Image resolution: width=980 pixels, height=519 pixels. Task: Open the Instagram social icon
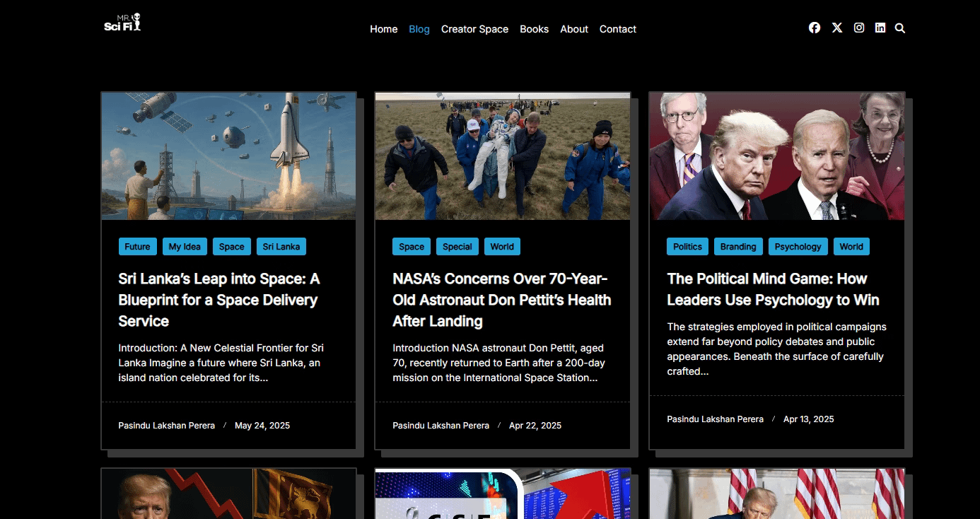(x=859, y=28)
